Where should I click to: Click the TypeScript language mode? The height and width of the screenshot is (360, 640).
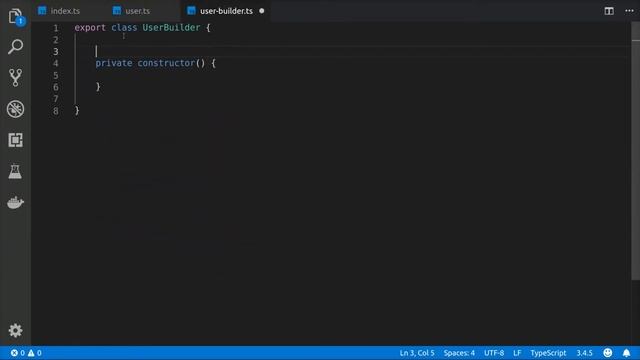548,353
